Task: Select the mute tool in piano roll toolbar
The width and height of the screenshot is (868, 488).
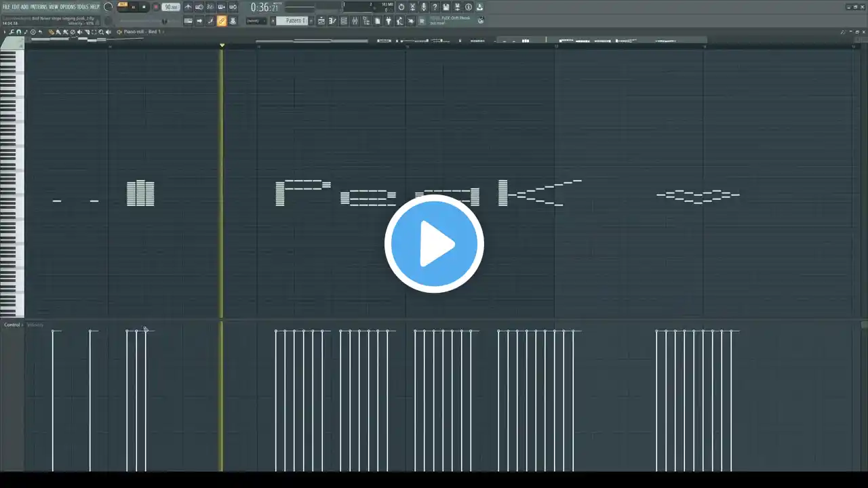Action: [79, 32]
